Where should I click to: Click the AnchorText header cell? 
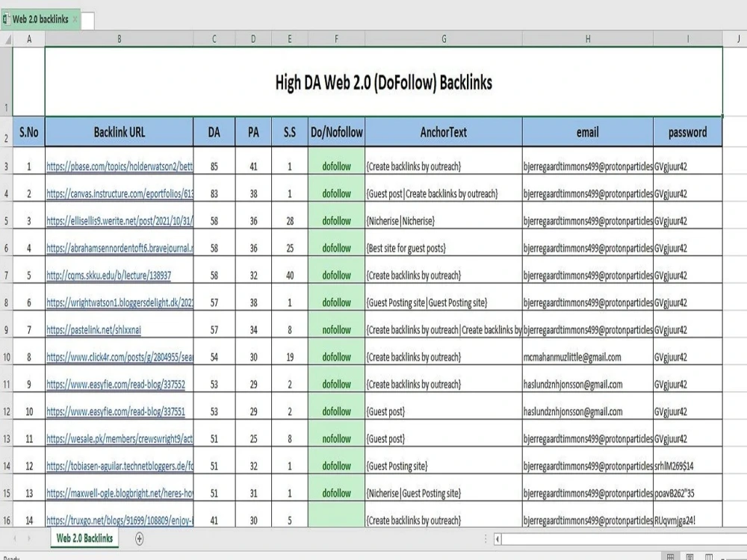coord(444,132)
